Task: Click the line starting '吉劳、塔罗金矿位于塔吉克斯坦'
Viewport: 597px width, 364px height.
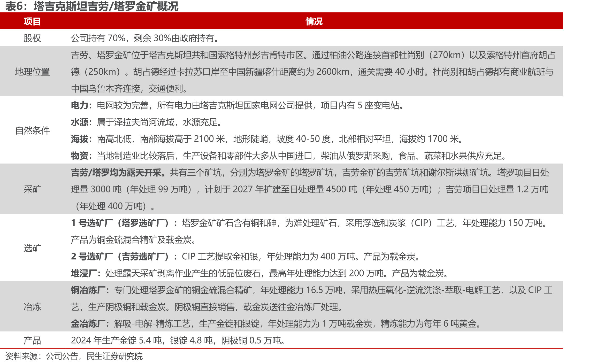Action: (313, 55)
